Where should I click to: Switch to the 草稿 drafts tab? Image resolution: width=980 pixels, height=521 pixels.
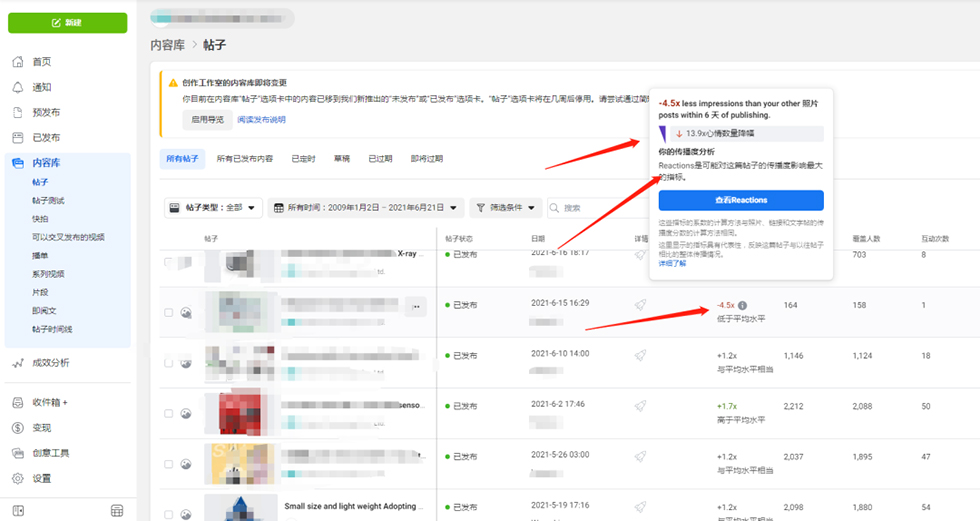coord(342,159)
